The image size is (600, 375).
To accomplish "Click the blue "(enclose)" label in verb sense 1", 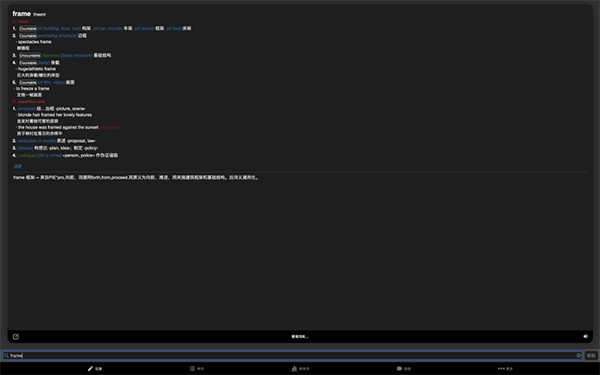I will tap(26, 109).
